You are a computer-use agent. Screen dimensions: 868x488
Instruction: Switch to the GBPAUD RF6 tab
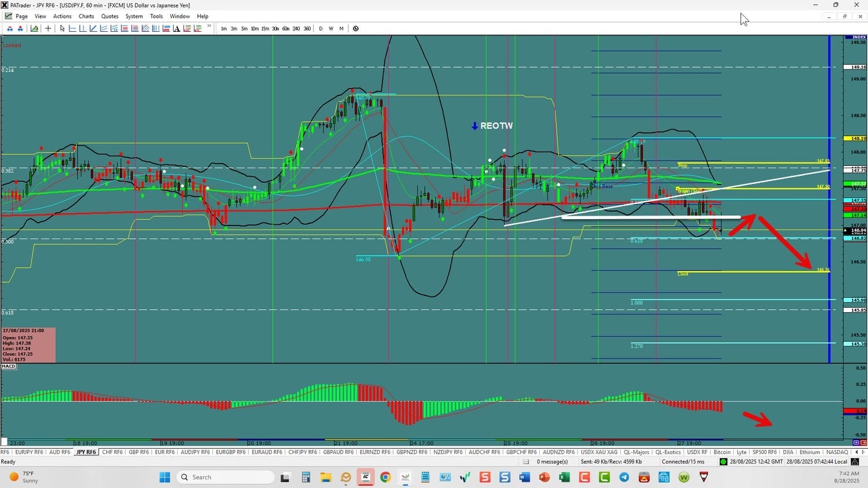pyautogui.click(x=339, y=452)
